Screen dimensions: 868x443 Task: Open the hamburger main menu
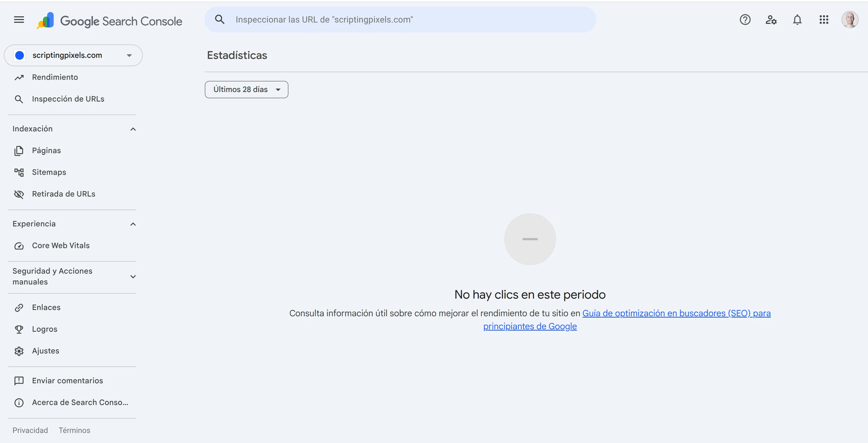click(19, 20)
